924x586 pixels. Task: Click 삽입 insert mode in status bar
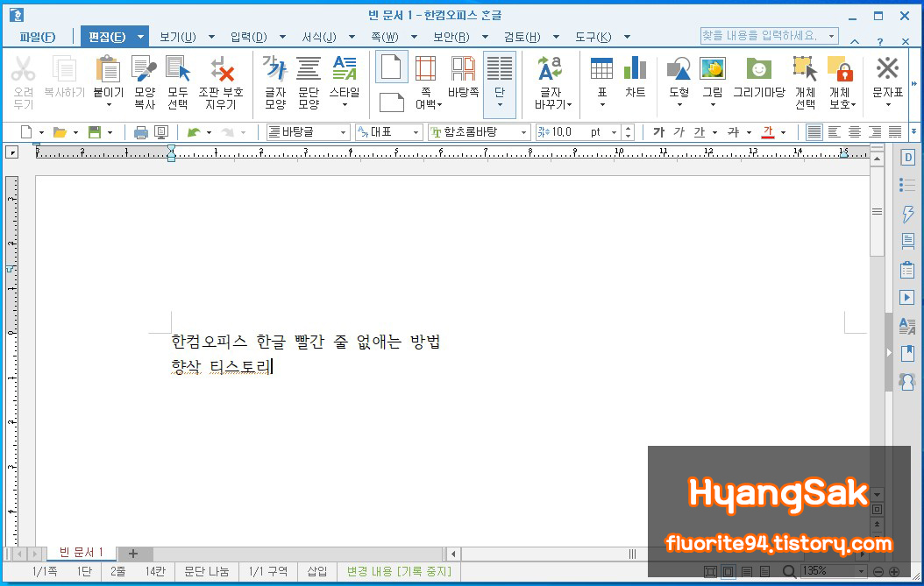click(317, 571)
